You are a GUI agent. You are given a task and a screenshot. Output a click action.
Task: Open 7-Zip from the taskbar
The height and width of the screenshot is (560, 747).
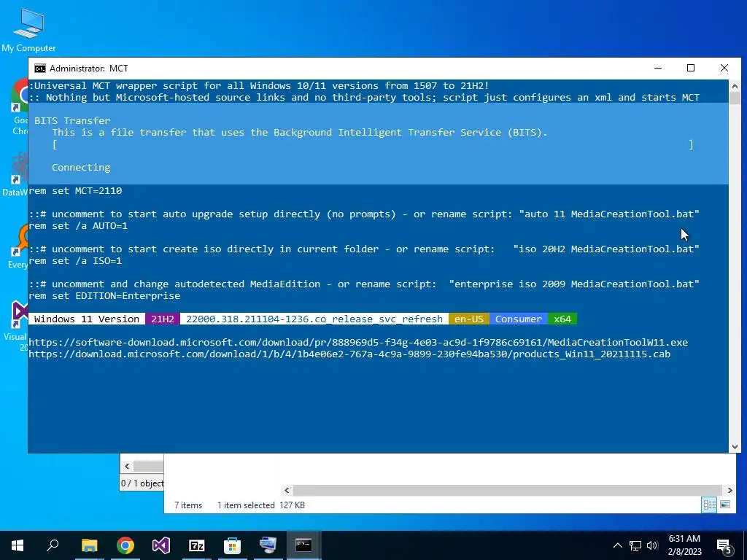[x=197, y=545]
